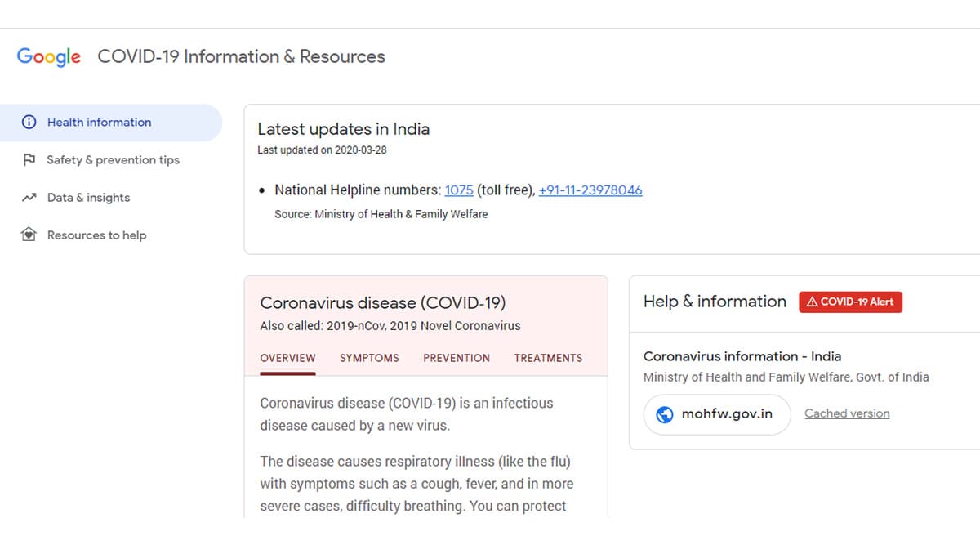980x545 pixels.
Task: View the Treatments tab
Action: pyautogui.click(x=548, y=358)
